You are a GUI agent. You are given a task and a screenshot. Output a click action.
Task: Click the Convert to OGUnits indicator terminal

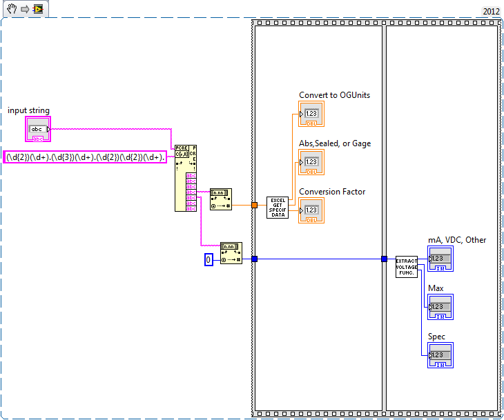pos(311,114)
